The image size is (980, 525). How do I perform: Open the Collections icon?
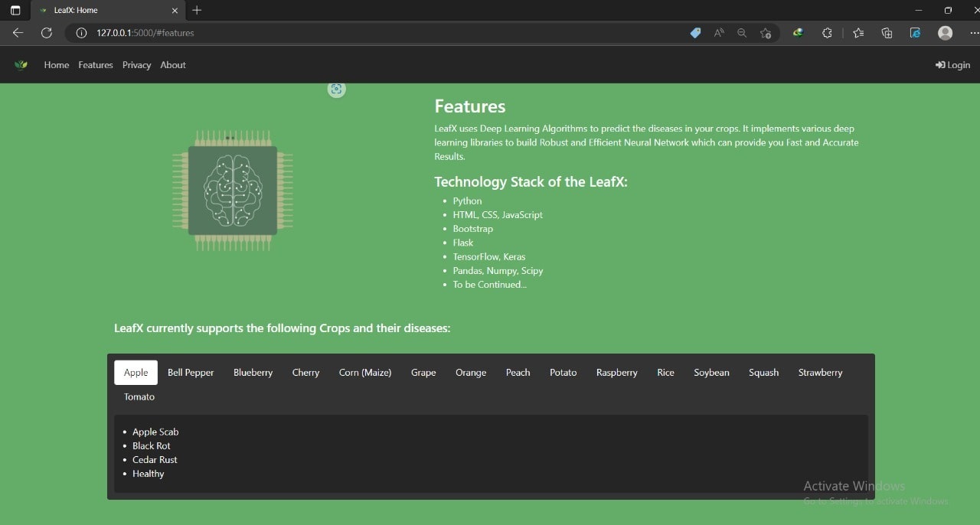click(x=887, y=33)
